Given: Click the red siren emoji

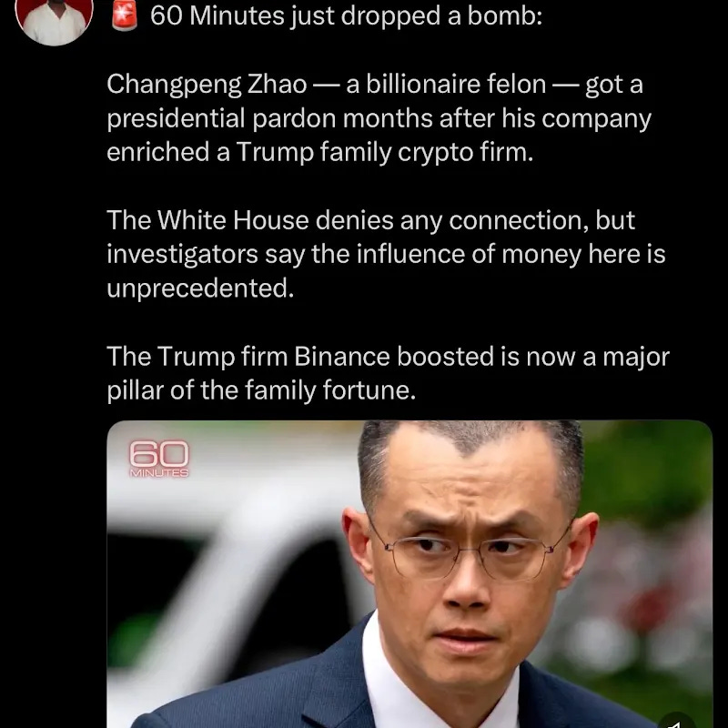Looking at the screenshot, I should click(125, 15).
